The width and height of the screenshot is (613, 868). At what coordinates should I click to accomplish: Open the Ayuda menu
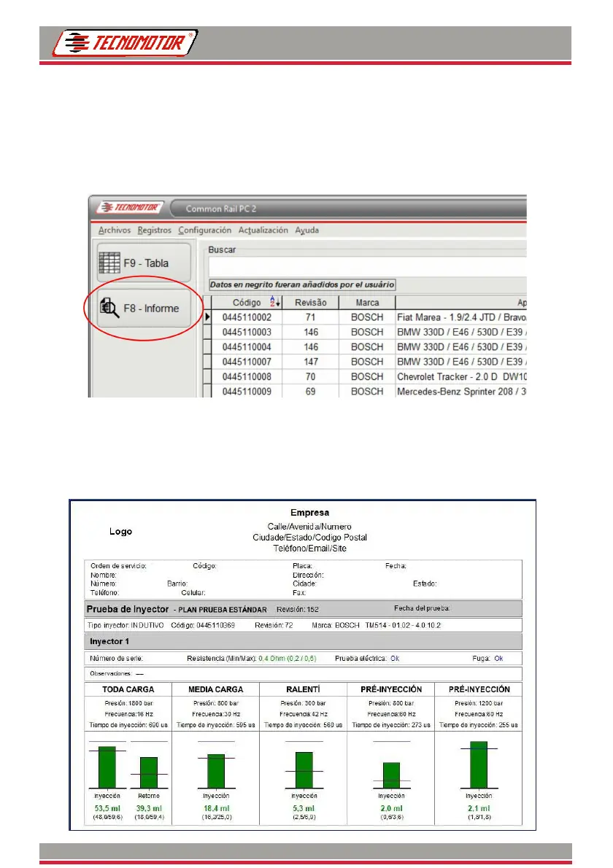[306, 230]
